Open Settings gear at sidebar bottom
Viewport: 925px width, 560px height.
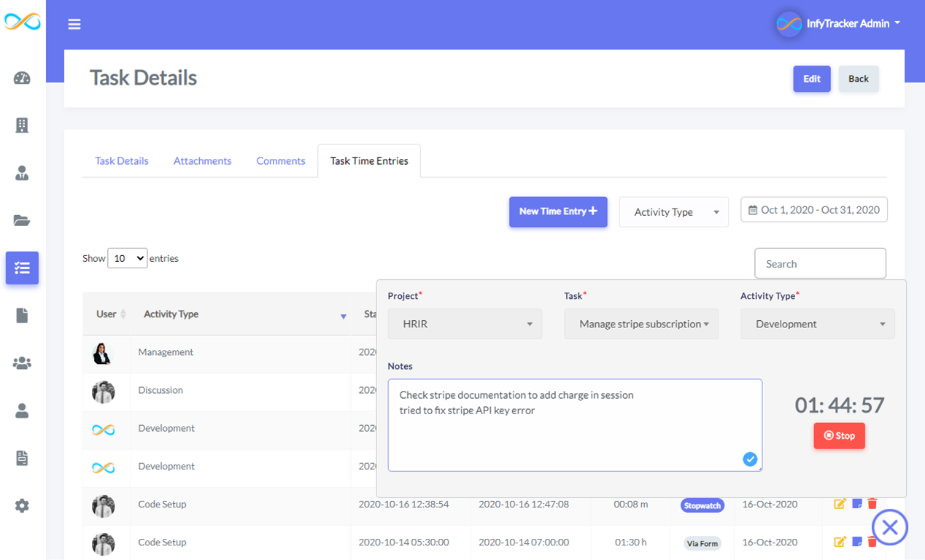[22, 505]
